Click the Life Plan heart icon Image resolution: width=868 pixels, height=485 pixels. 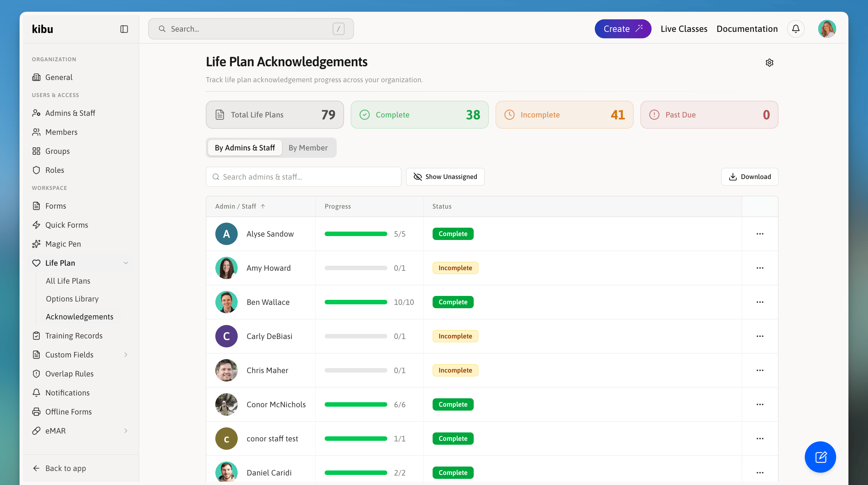36,263
